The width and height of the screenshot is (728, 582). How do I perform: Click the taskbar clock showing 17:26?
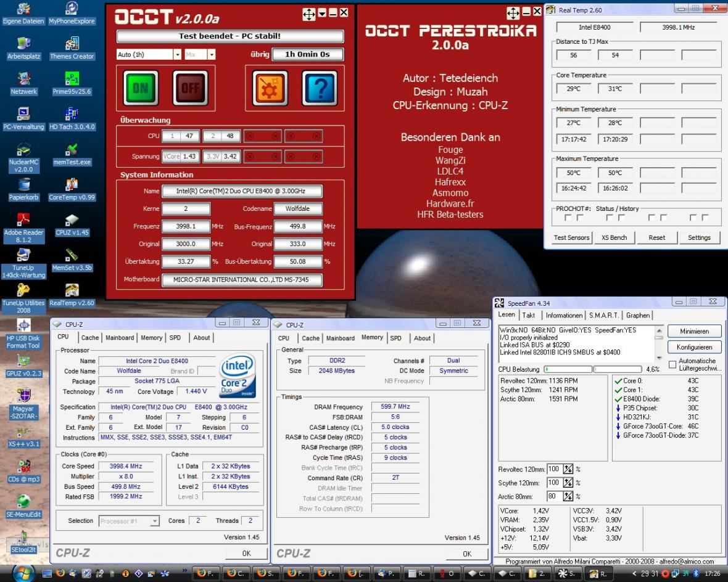coord(713,574)
